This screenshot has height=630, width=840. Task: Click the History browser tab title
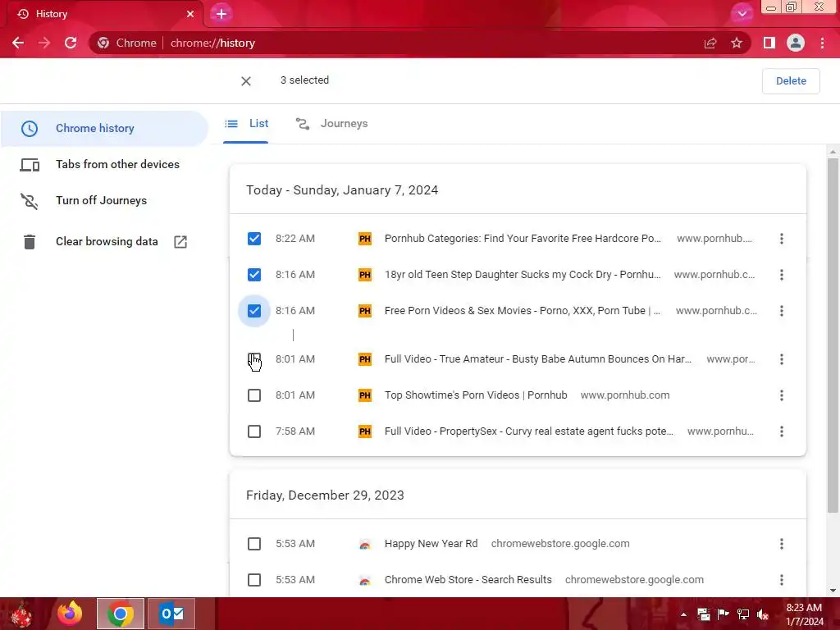52,14
